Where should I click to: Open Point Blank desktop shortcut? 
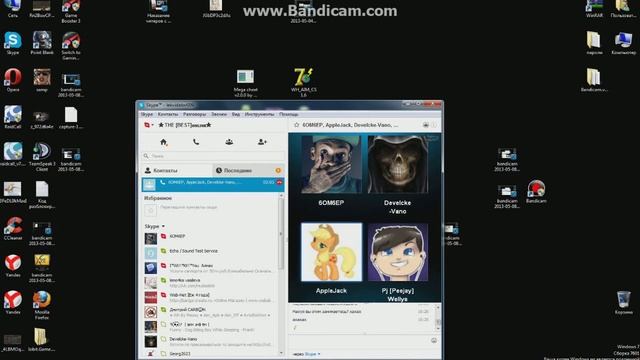point(42,43)
